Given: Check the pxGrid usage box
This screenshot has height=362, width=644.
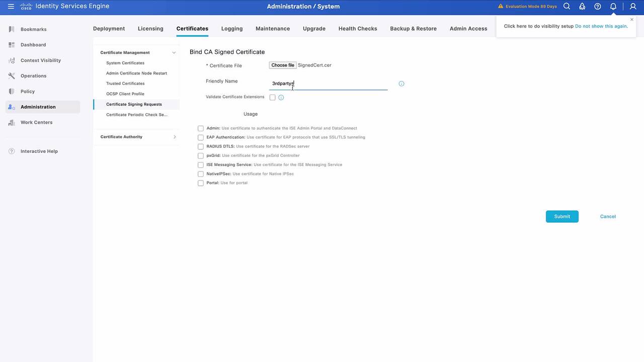Looking at the screenshot, I should pos(201,156).
